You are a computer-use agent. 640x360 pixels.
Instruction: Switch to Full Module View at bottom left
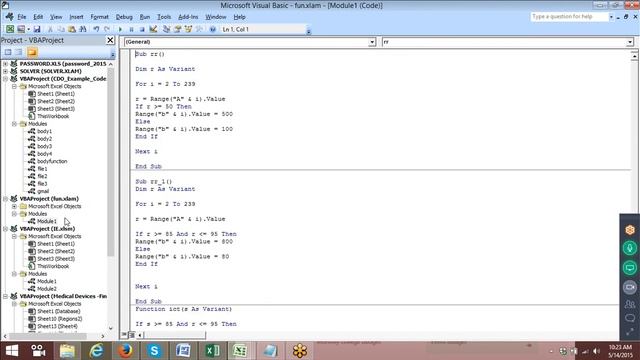click(x=131, y=335)
